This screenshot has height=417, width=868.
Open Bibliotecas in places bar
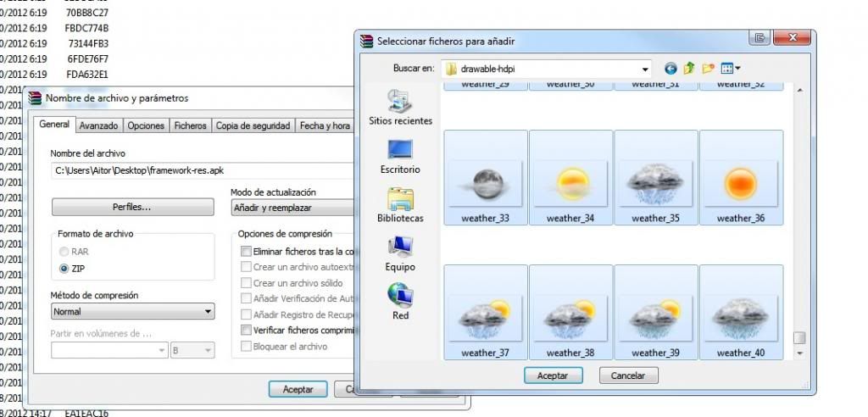click(x=400, y=204)
